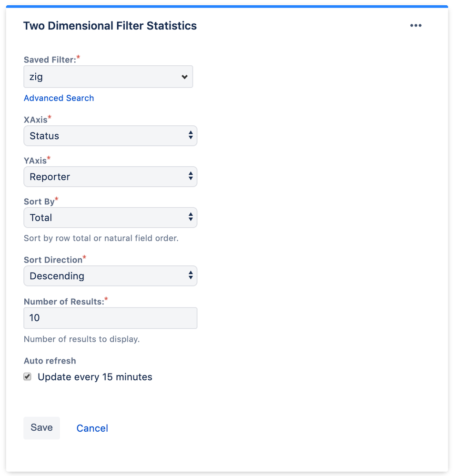Click the Saved Filter dropdown arrow

click(x=185, y=76)
